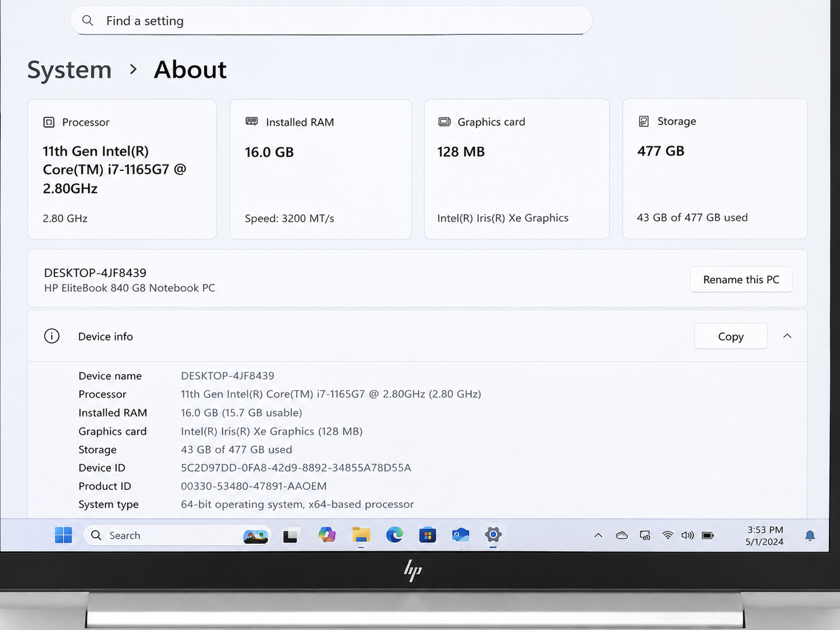
Task: Open Wi-Fi network quick settings
Action: coord(668,535)
